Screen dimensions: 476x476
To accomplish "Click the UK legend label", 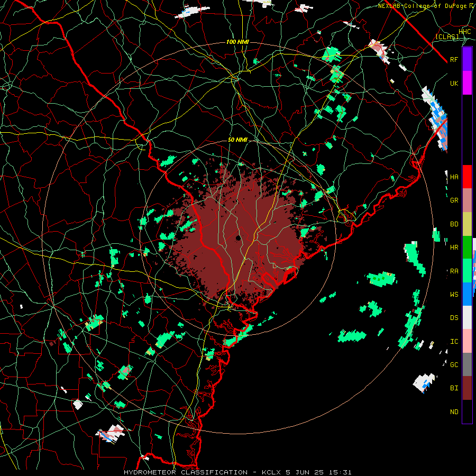I will pyautogui.click(x=454, y=83).
